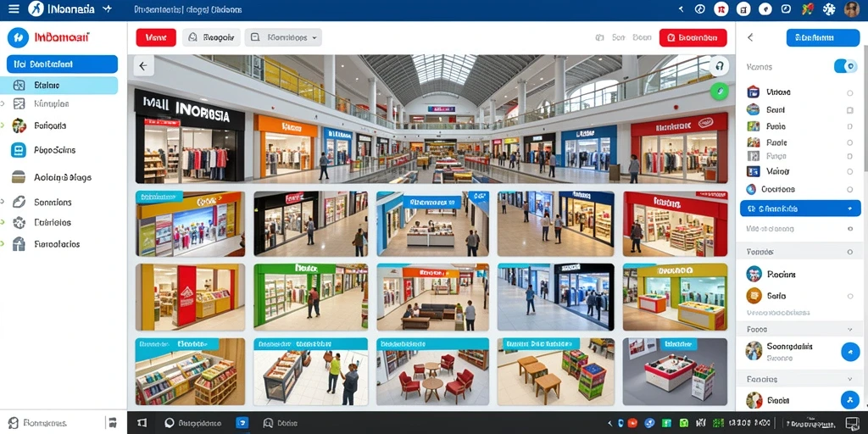Screen dimensions: 868x434
Task: Select the radio beside the orange circle icon row
Action: pyautogui.click(x=849, y=296)
